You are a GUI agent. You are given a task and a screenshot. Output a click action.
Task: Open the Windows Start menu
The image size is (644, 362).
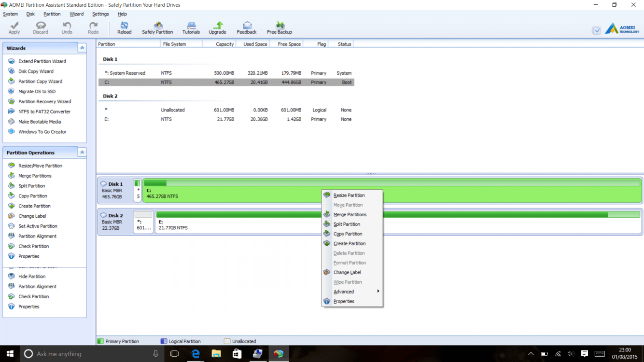click(10, 354)
